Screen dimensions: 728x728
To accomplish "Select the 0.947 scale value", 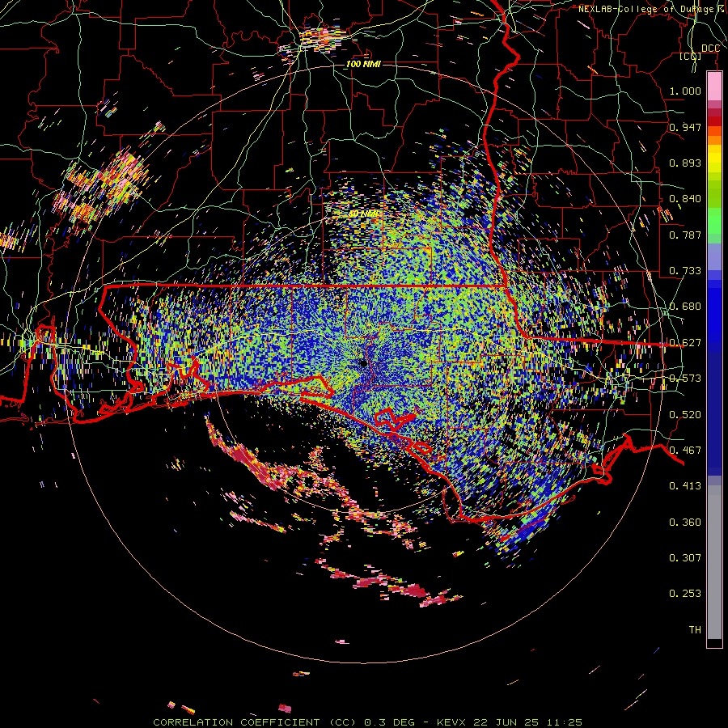I will [685, 127].
